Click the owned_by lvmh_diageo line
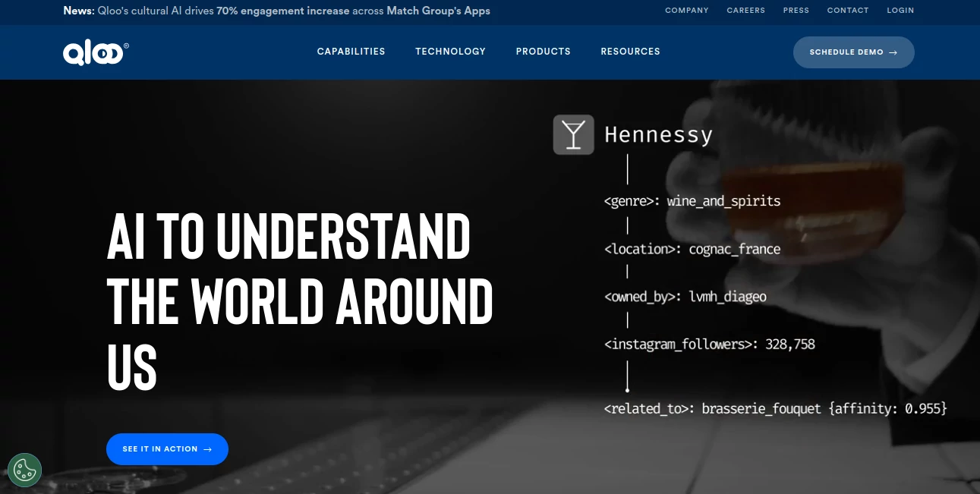 point(685,297)
